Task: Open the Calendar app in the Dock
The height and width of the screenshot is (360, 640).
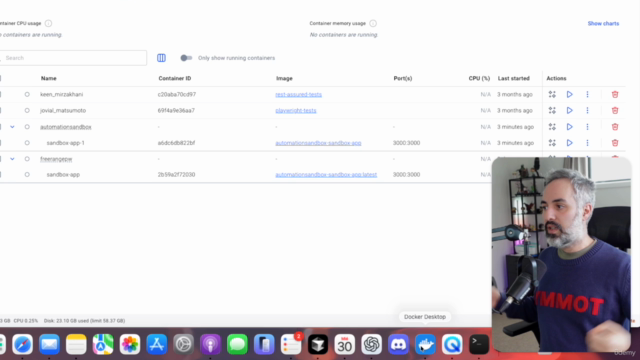Action: click(x=344, y=344)
